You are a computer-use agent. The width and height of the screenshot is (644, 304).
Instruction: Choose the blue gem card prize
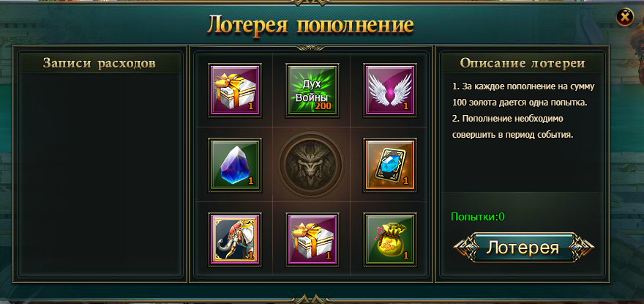(390, 165)
